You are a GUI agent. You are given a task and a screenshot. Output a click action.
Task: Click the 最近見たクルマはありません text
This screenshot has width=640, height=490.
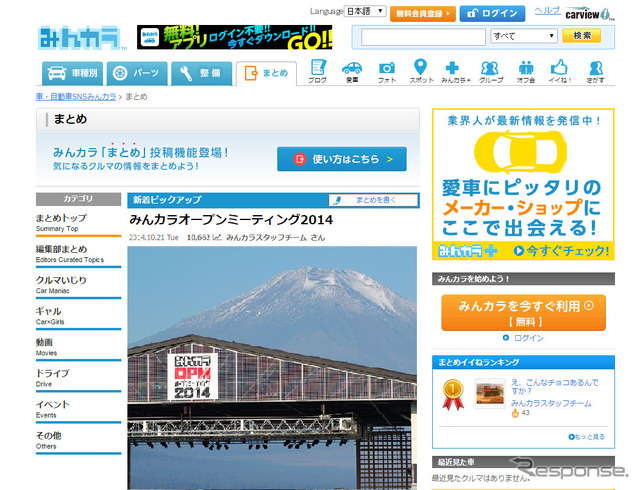(x=481, y=478)
